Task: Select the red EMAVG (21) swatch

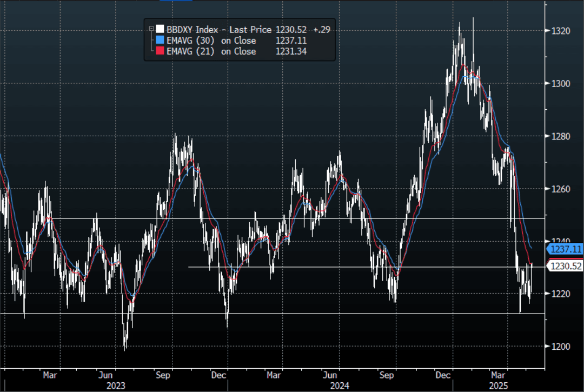Action: [160, 51]
